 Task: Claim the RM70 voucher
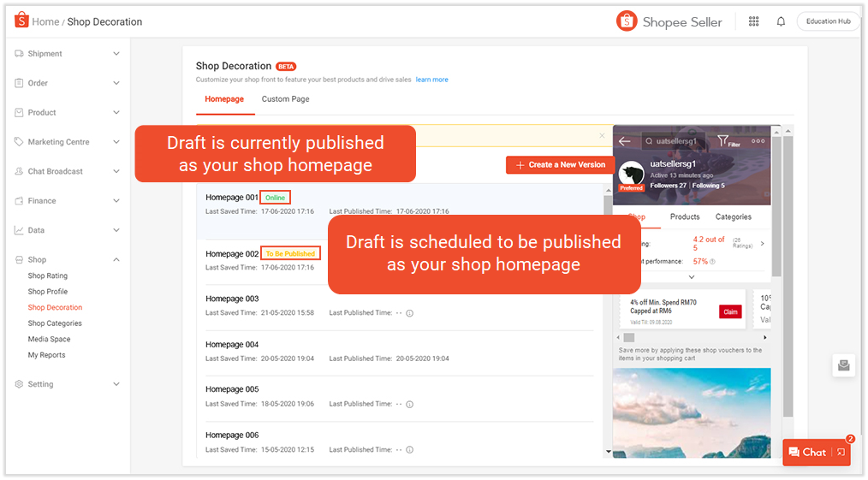730,312
